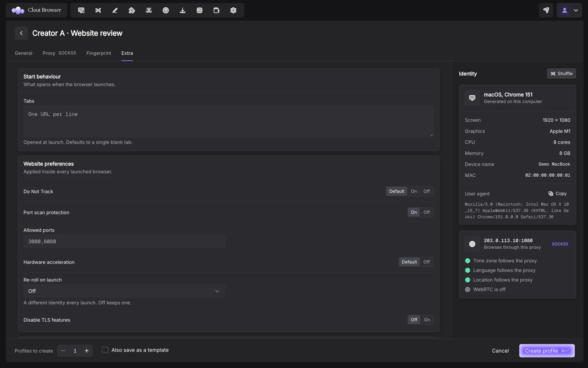Open the extensions puzzle-piece icon
The image size is (588, 368).
[132, 10]
